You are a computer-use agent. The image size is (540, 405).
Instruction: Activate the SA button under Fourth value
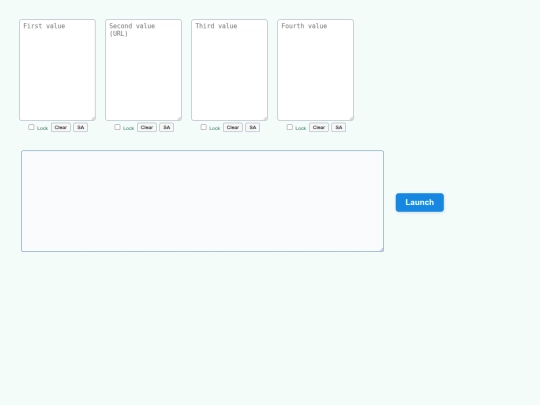click(339, 127)
